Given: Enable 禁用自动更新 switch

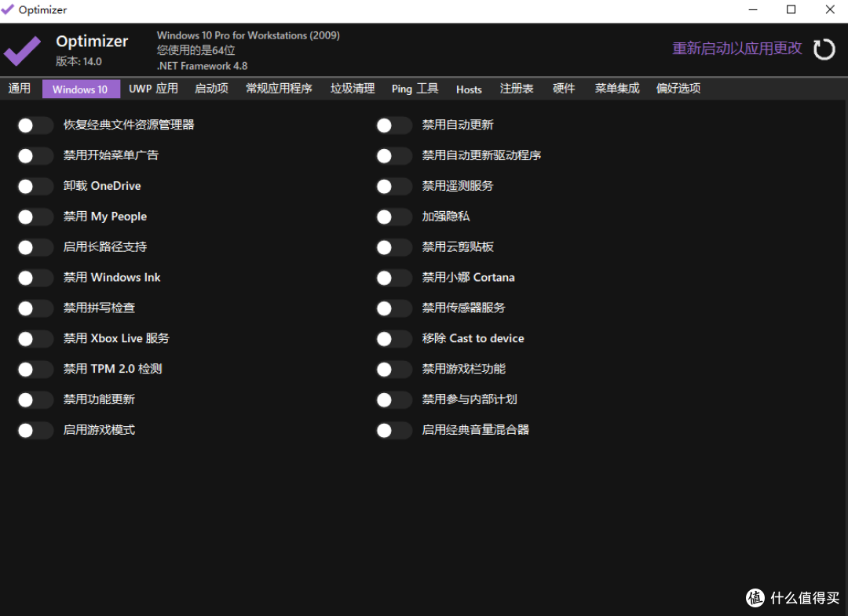Looking at the screenshot, I should click(x=393, y=126).
